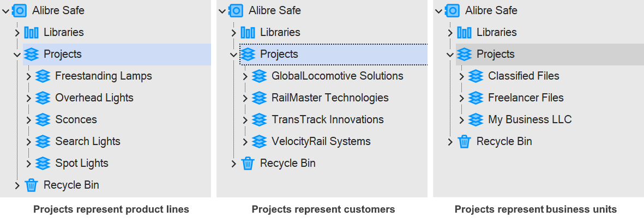Click the trash icon under VelocityRail Systems

click(x=248, y=163)
